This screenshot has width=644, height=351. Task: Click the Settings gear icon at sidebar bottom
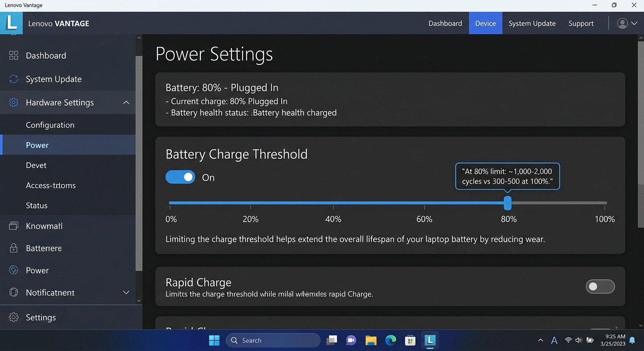[x=14, y=317]
